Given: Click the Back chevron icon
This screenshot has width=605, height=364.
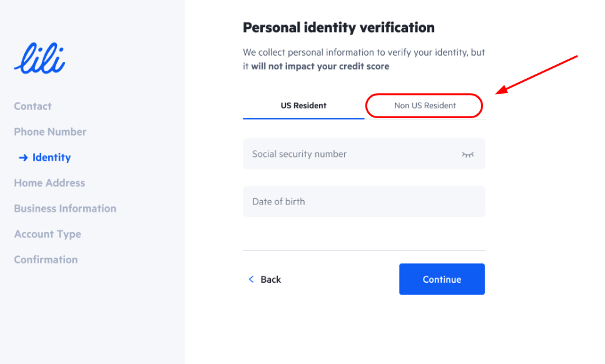Looking at the screenshot, I should coord(251,279).
